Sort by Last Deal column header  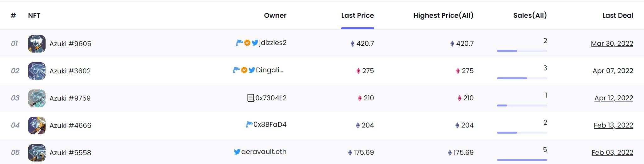coord(618,15)
